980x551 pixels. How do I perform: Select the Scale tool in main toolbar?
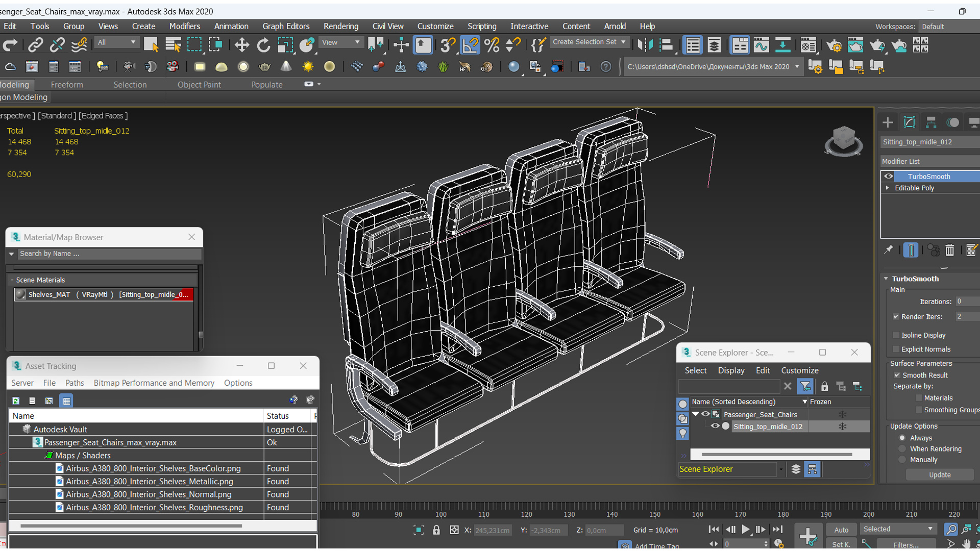pyautogui.click(x=285, y=45)
